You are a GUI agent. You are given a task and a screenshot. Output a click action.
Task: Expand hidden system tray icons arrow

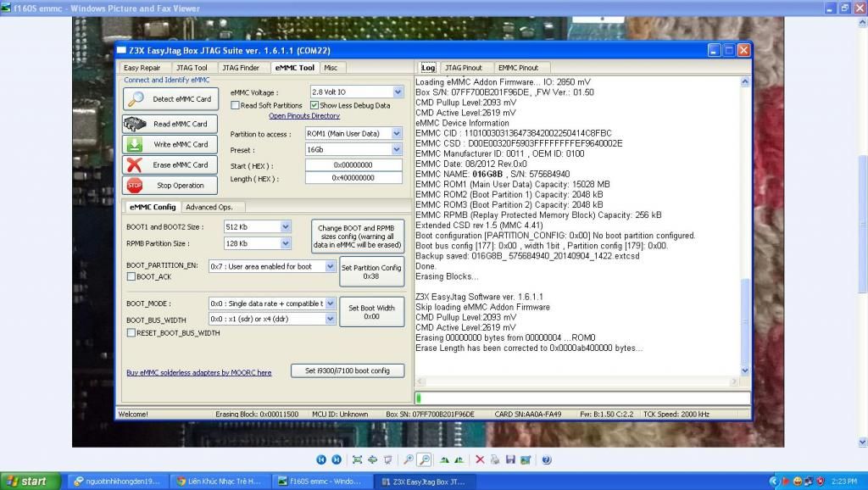(x=773, y=482)
